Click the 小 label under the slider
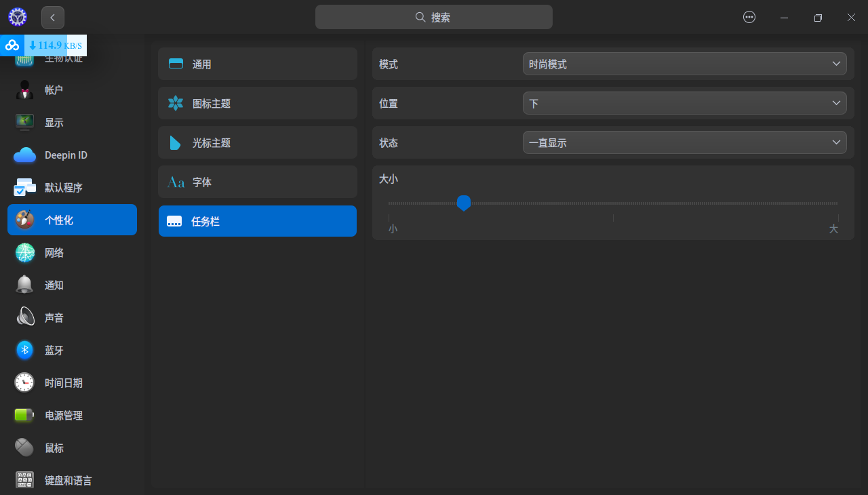Viewport: 868px width, 495px height. [x=393, y=229]
